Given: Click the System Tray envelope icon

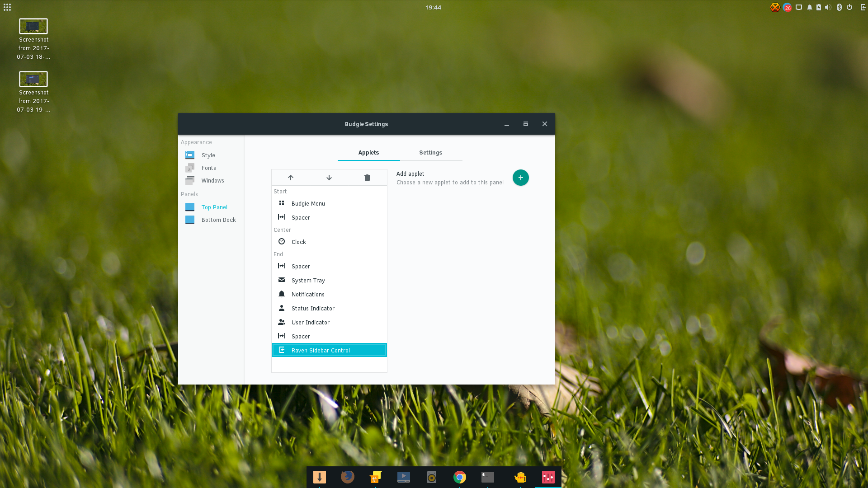Looking at the screenshot, I should click(282, 280).
